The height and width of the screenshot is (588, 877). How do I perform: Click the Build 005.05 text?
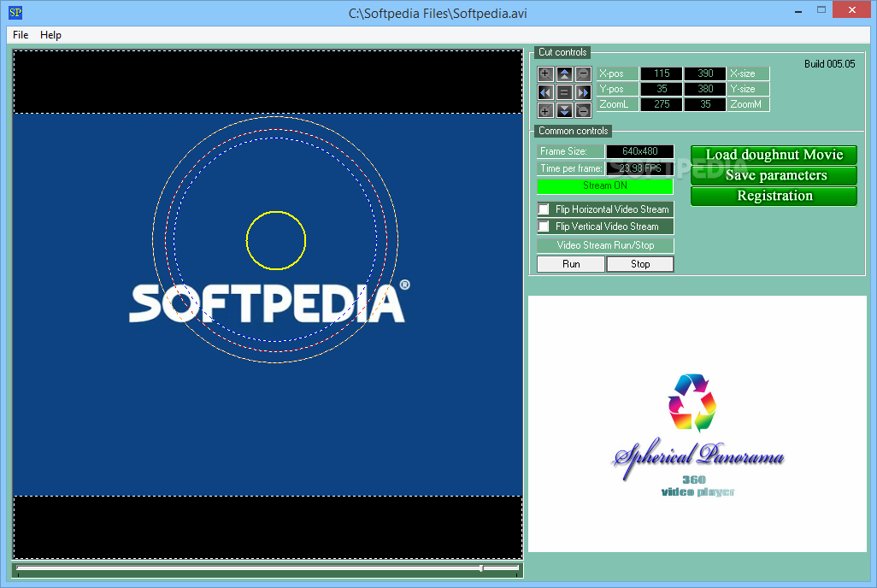coord(829,64)
